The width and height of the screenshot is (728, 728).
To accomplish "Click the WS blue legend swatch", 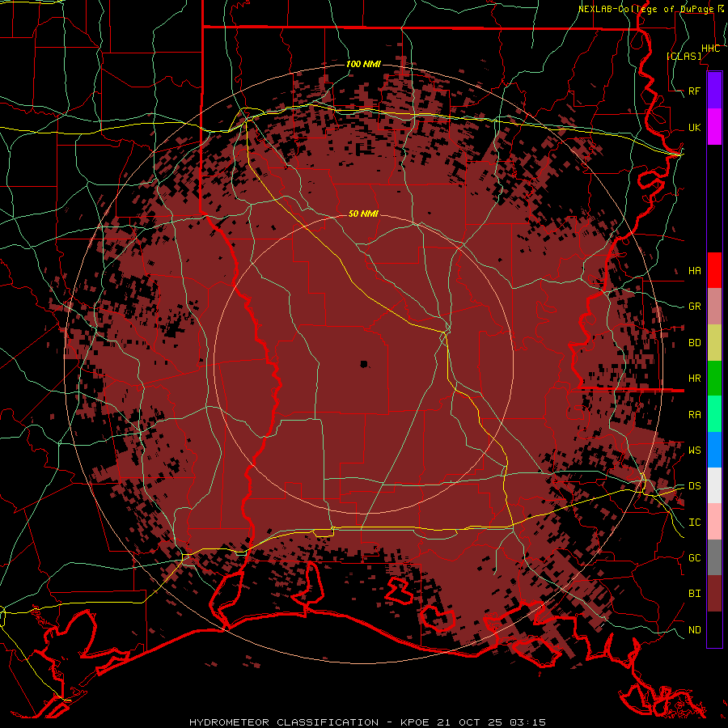I will [714, 450].
